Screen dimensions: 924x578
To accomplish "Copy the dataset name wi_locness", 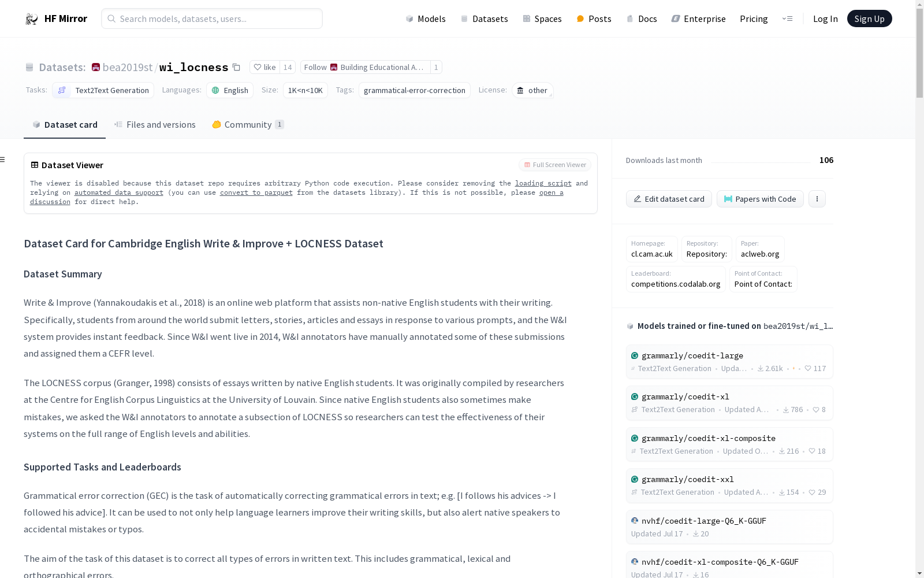I will [236, 67].
